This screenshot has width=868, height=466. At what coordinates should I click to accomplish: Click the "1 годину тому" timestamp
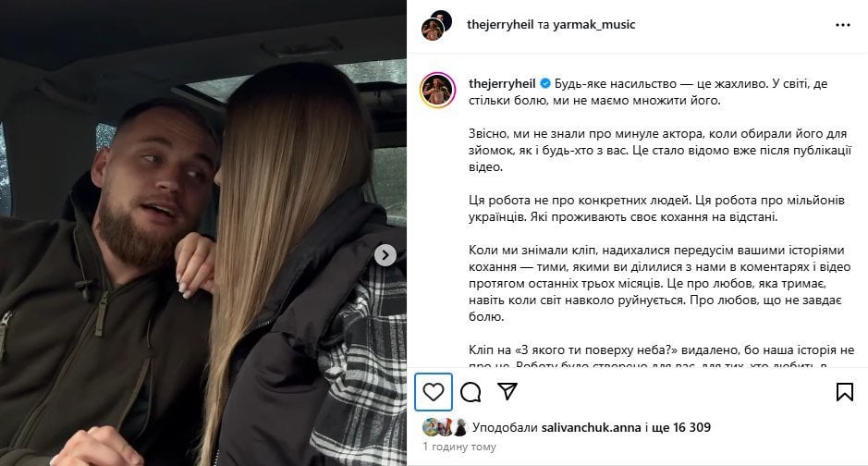[x=459, y=447]
